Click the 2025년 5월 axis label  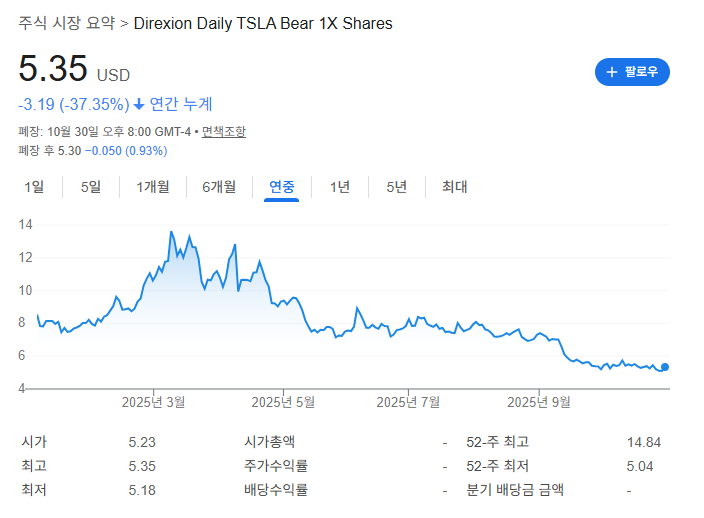(283, 402)
